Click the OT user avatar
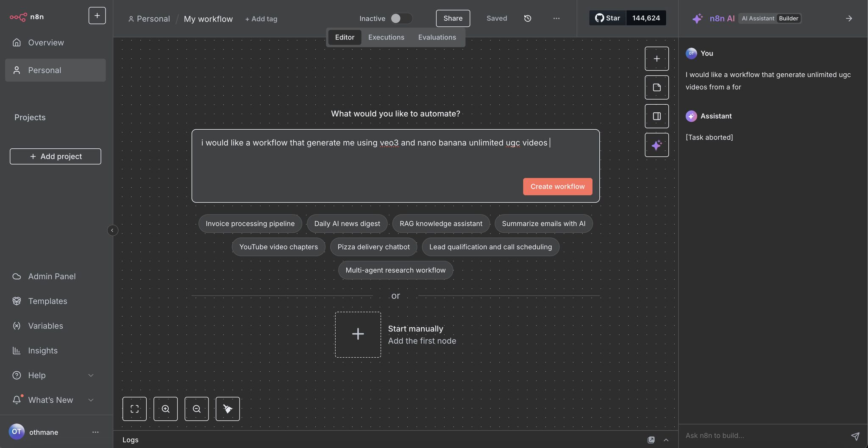Viewport: 868px width, 448px height. (17, 432)
